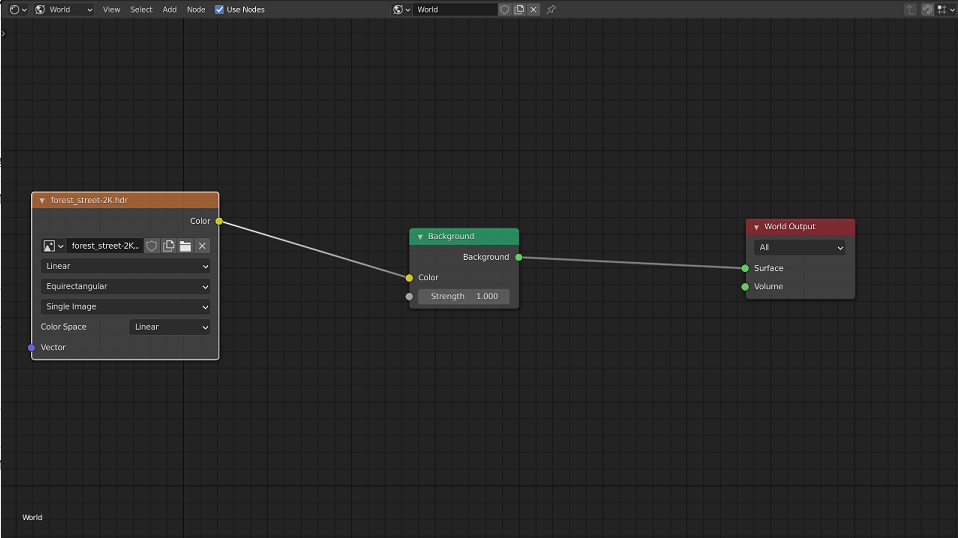The height and width of the screenshot is (538, 958).
Task: Click the go to parent node tree arrow
Action: (x=910, y=9)
